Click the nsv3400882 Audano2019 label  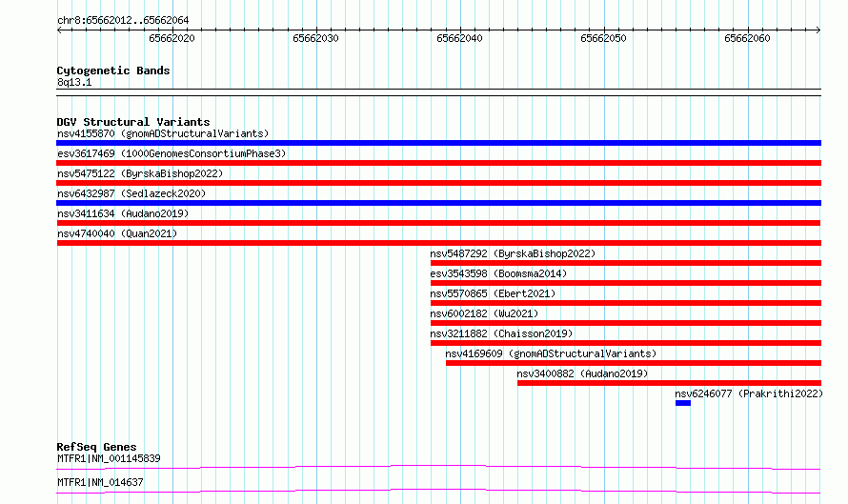click(582, 373)
